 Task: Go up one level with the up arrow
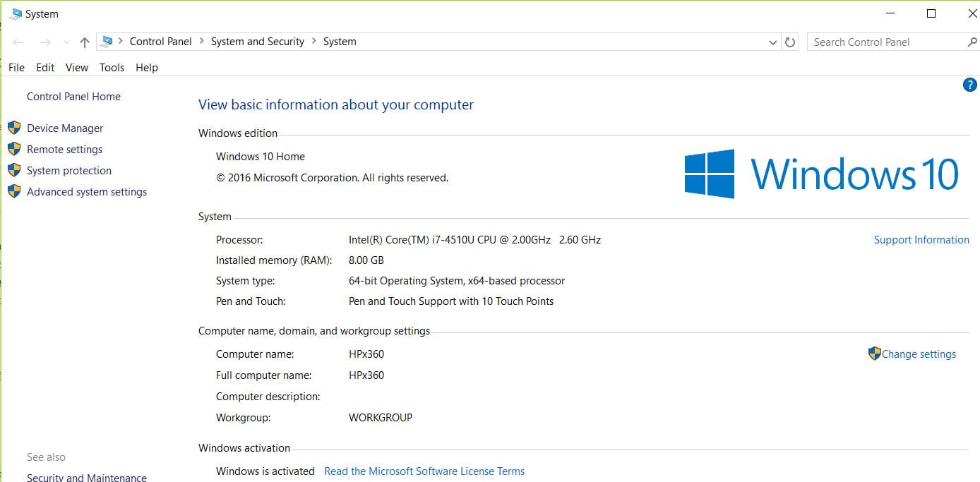(85, 42)
